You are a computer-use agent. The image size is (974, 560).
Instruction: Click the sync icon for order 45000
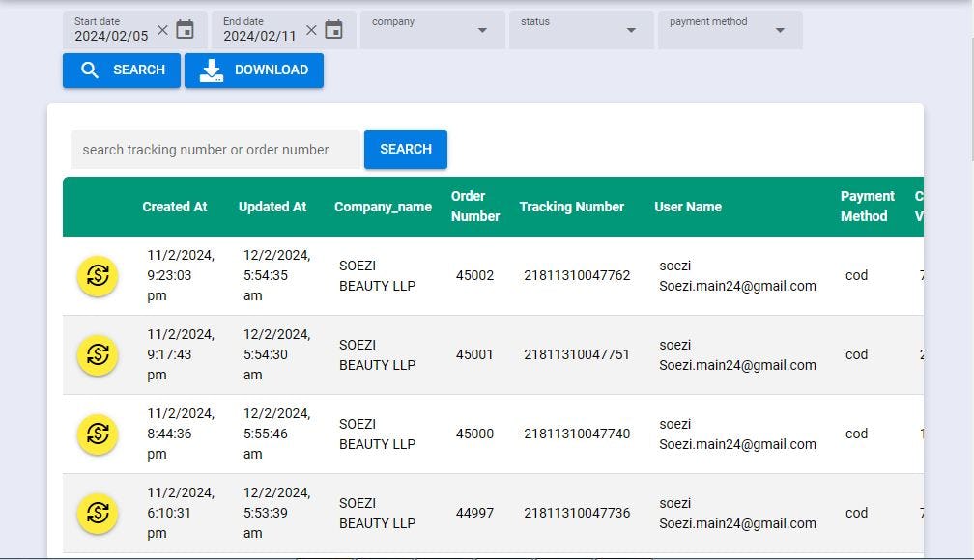point(97,434)
